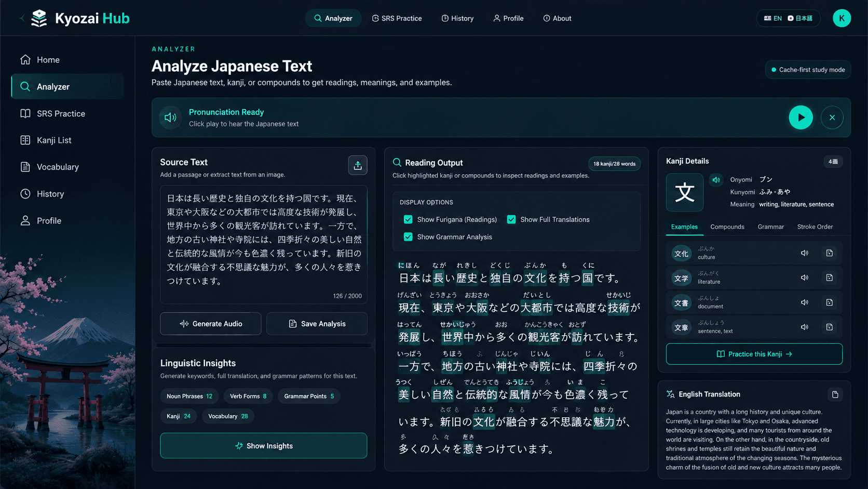Click highlighted kanji 文化 in reading output

click(535, 278)
